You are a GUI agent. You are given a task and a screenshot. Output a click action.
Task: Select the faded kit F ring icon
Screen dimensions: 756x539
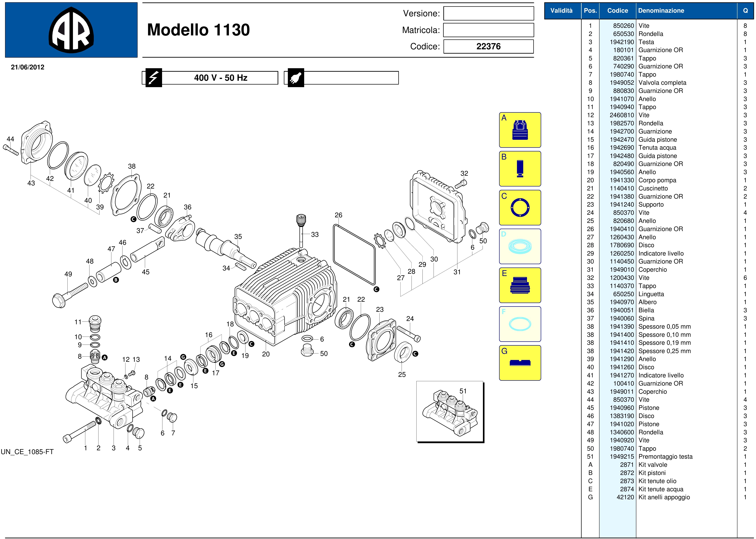[520, 324]
